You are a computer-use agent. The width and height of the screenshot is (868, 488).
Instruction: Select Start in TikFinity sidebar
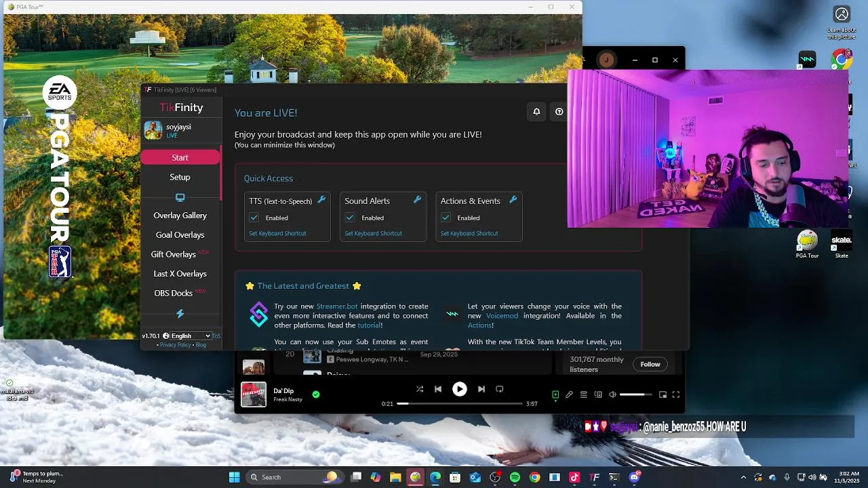coord(180,157)
